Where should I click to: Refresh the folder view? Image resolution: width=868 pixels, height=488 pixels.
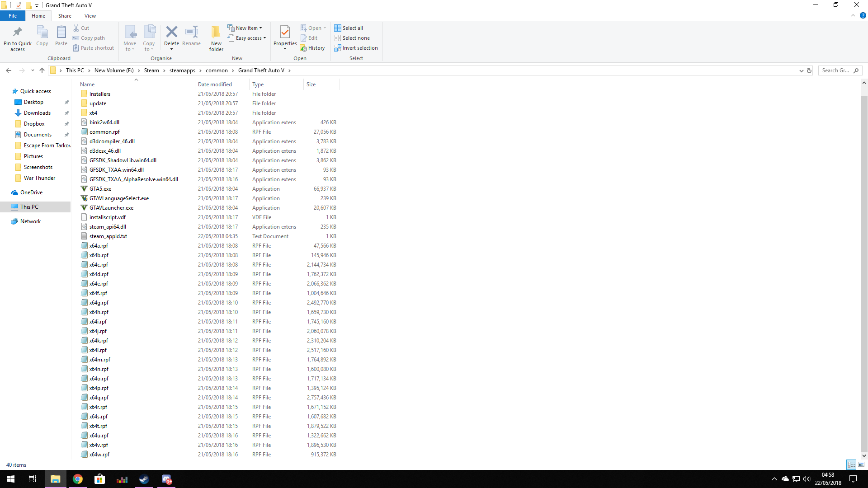[x=809, y=70]
